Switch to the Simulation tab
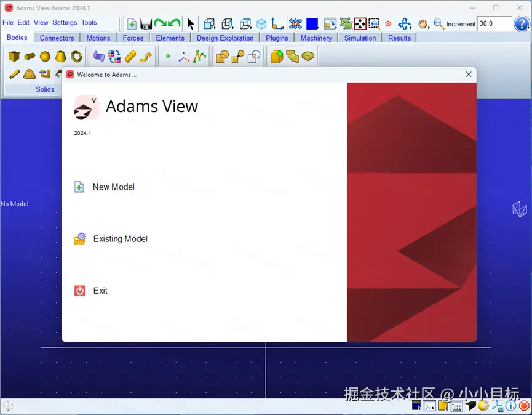 (x=360, y=38)
